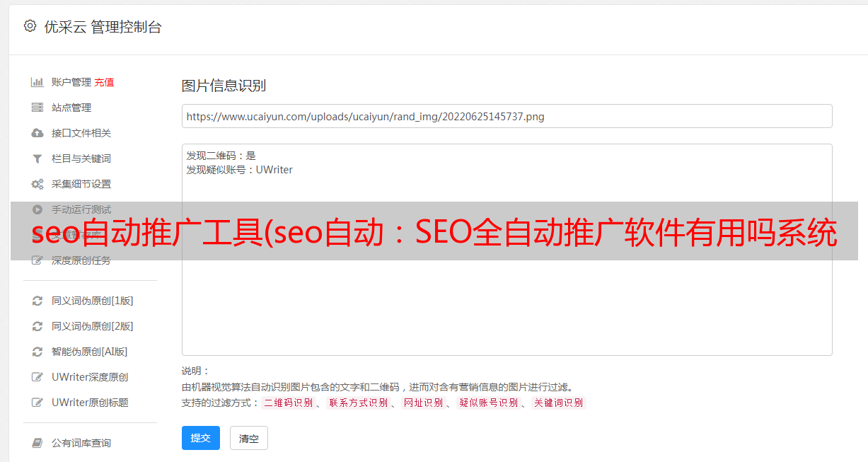Click the red 充值 recharge link
868x462 pixels.
(x=104, y=82)
